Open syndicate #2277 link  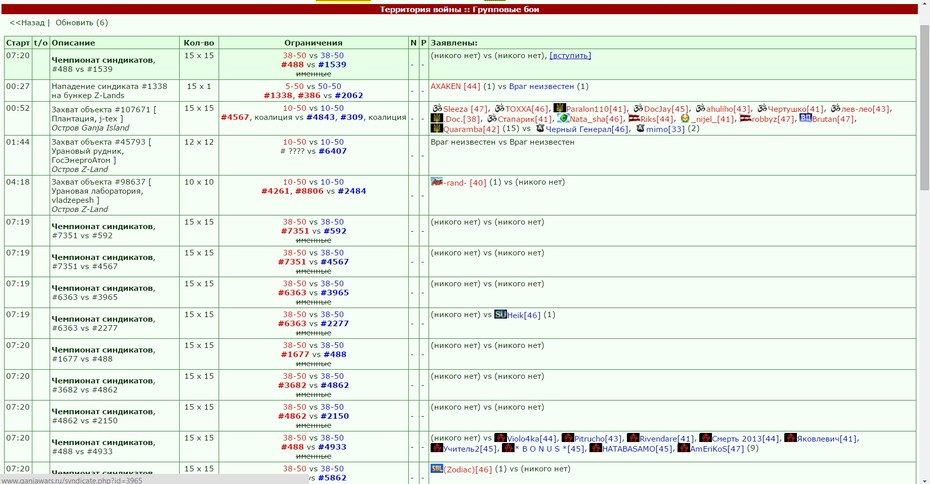pos(335,323)
